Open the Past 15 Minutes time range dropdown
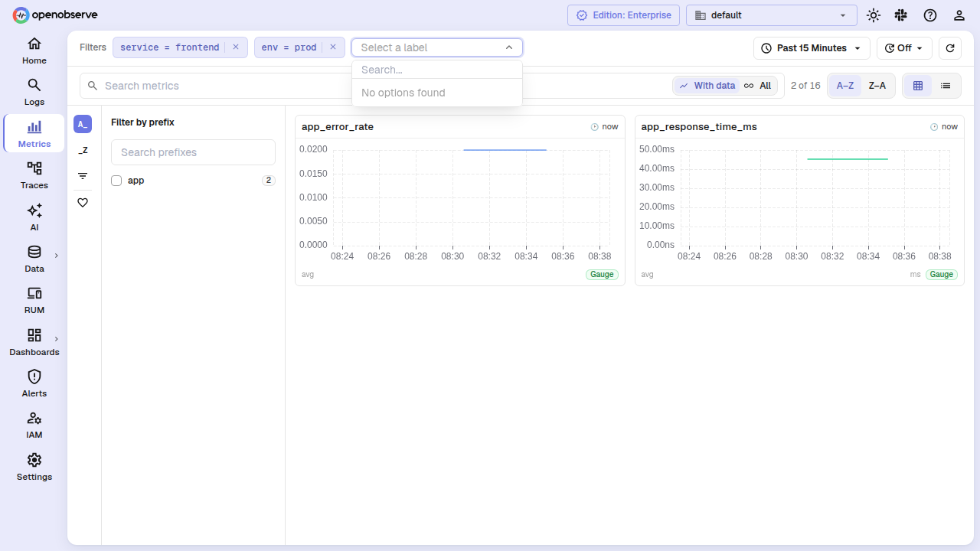This screenshot has height=551, width=980. (x=812, y=47)
